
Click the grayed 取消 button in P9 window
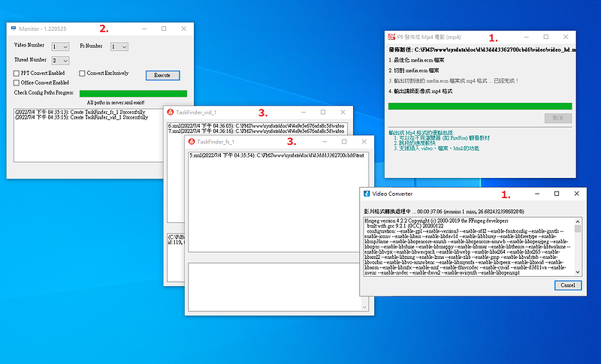558,118
